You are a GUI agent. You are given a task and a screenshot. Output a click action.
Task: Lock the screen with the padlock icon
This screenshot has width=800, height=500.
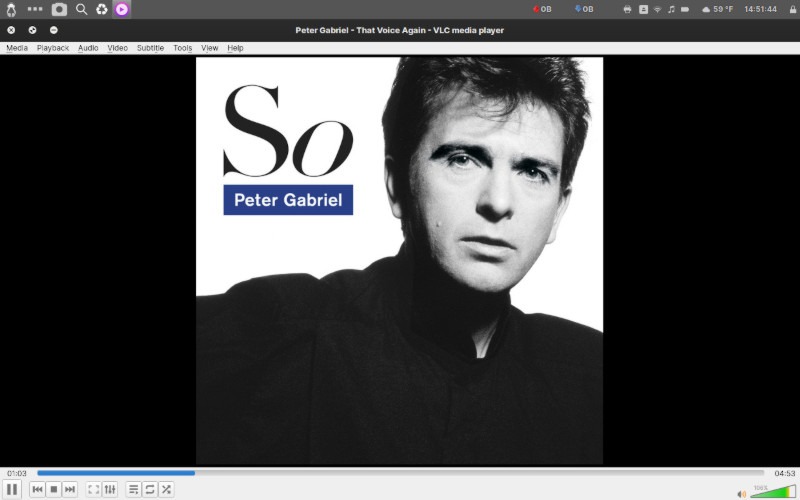pos(793,9)
